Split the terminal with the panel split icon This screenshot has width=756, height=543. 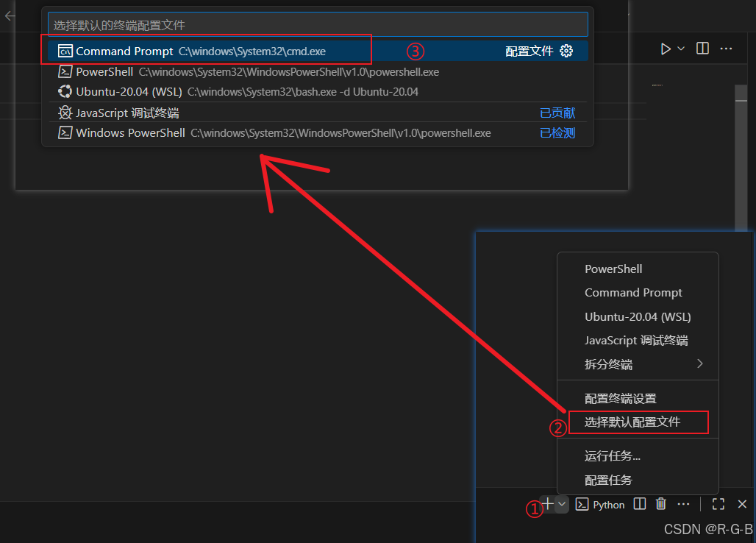640,504
